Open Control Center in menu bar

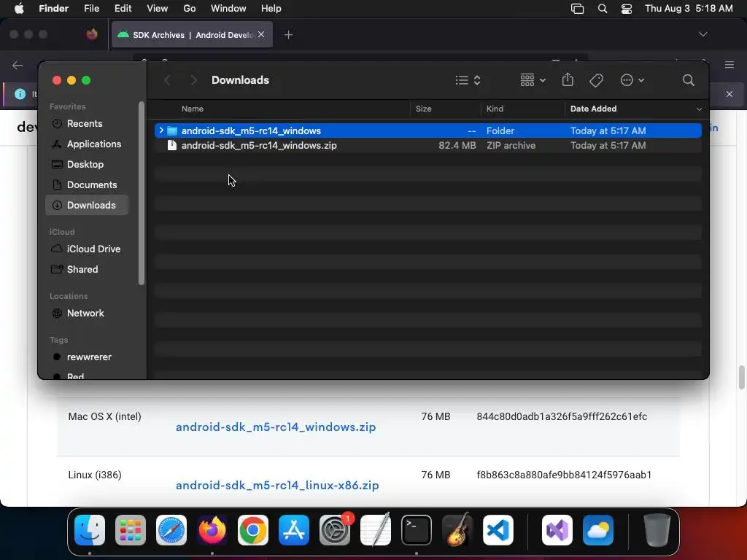[x=627, y=9]
